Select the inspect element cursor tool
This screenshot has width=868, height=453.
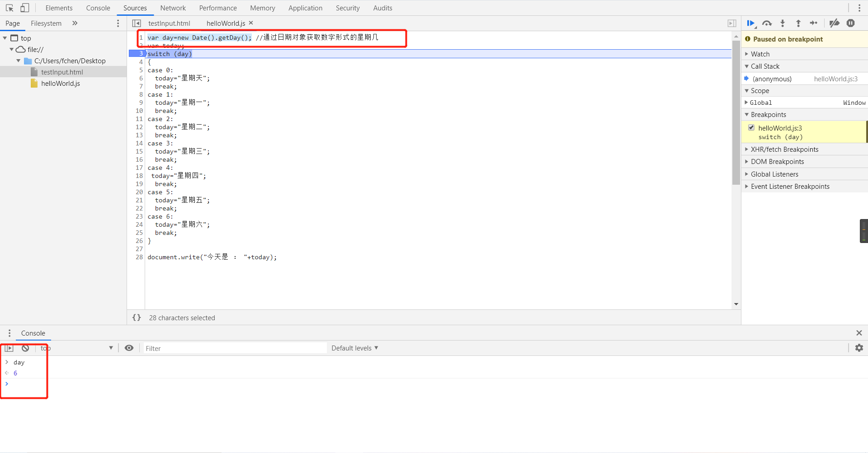(x=9, y=8)
